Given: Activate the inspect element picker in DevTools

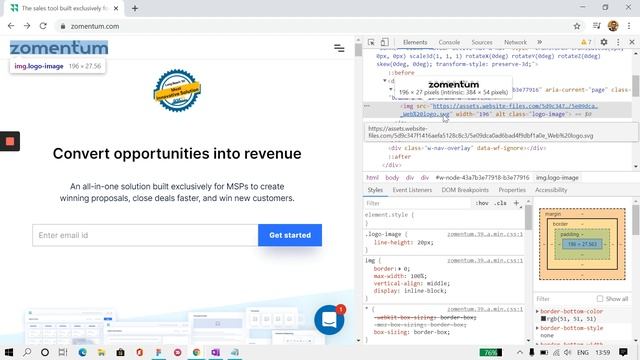Looking at the screenshot, I should pyautogui.click(x=371, y=42).
